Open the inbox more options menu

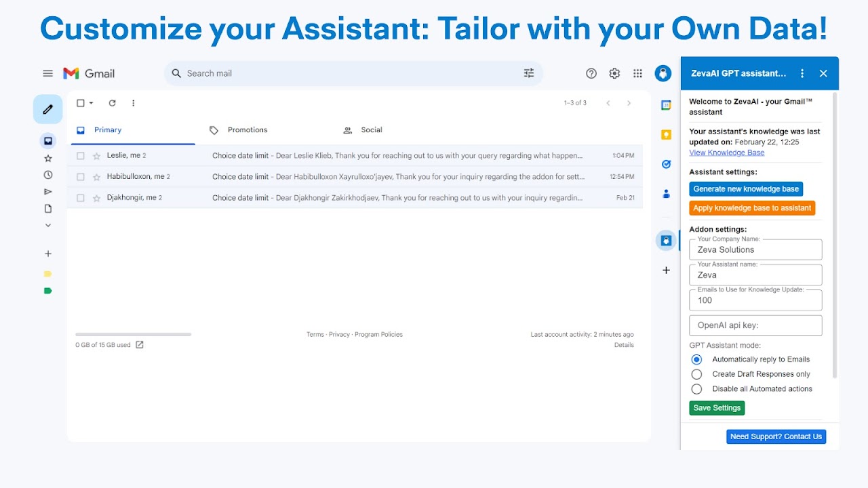click(x=133, y=103)
